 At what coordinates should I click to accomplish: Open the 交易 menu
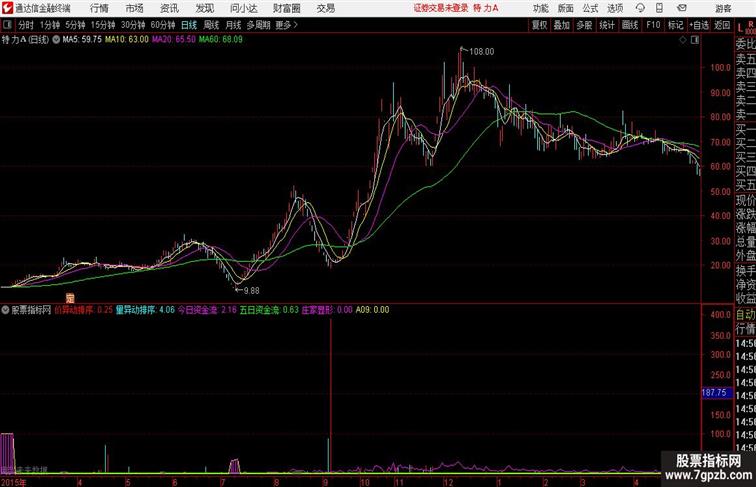pos(325,8)
